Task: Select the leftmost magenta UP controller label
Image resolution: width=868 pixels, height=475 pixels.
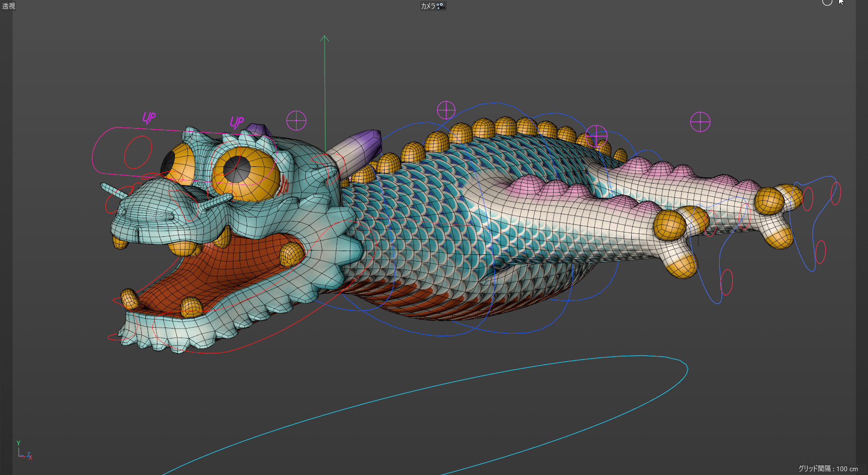Action: (149, 117)
